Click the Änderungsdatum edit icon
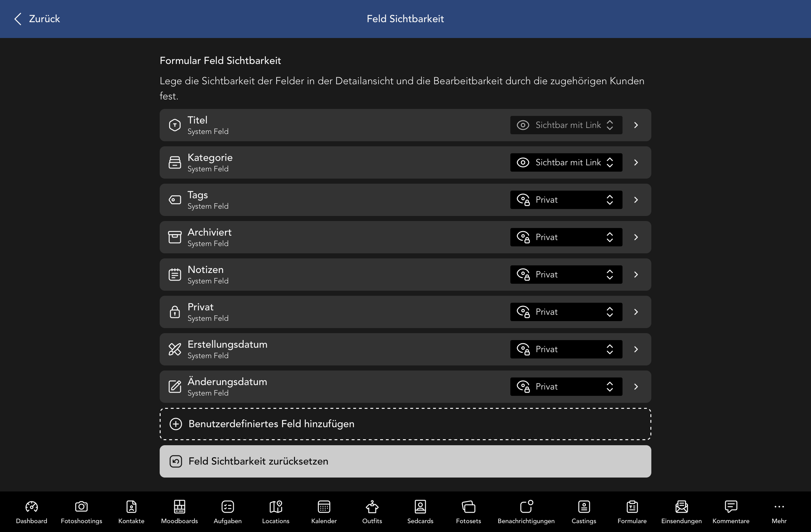This screenshot has width=811, height=532. coord(175,387)
